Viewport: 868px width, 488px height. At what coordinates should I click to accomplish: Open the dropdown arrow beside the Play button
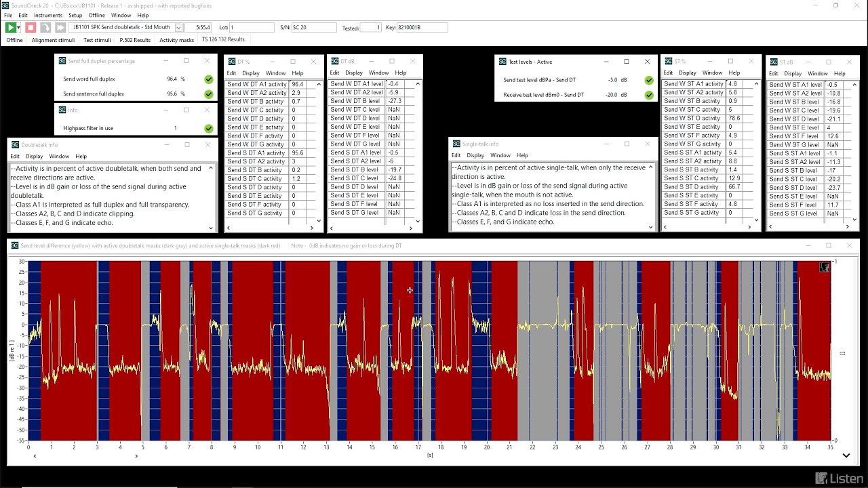pos(18,28)
